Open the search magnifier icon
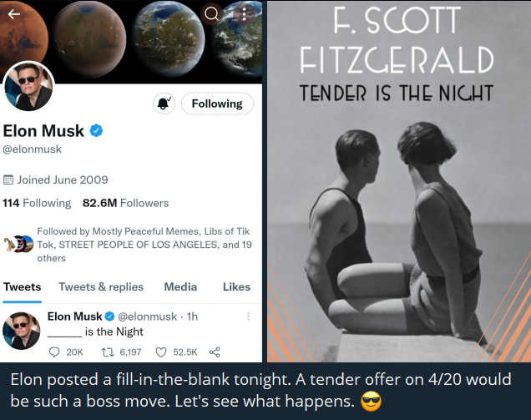 [x=212, y=13]
